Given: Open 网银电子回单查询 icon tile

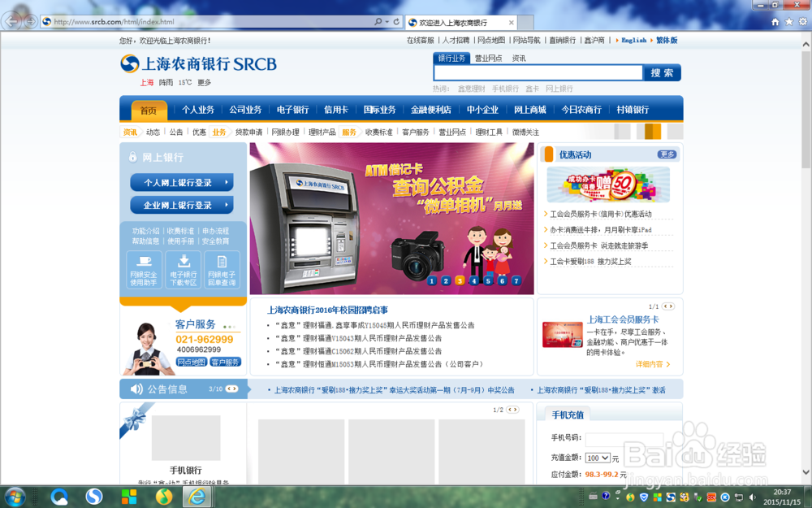Looking at the screenshot, I should click(222, 270).
